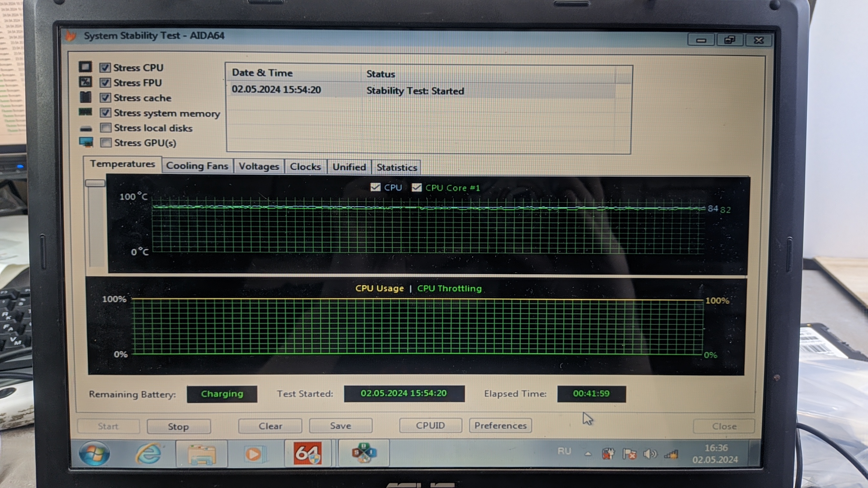Uncheck Stress CPU checkbox

105,68
